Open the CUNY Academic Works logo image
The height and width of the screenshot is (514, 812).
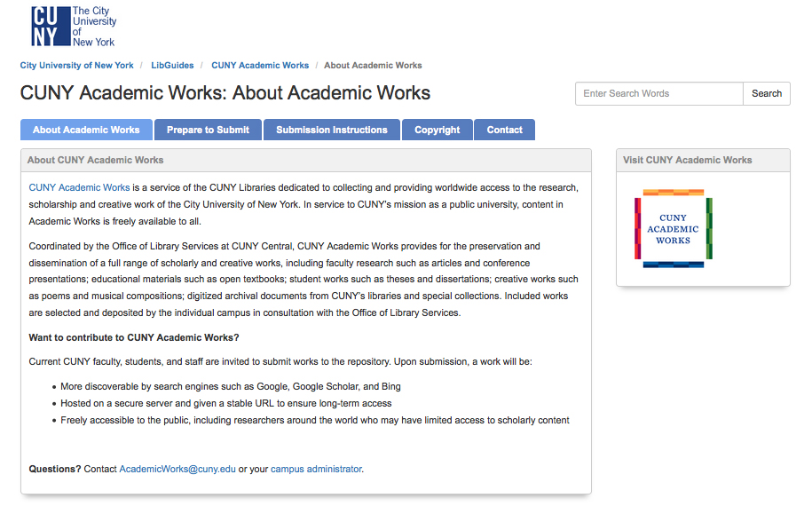coord(674,228)
